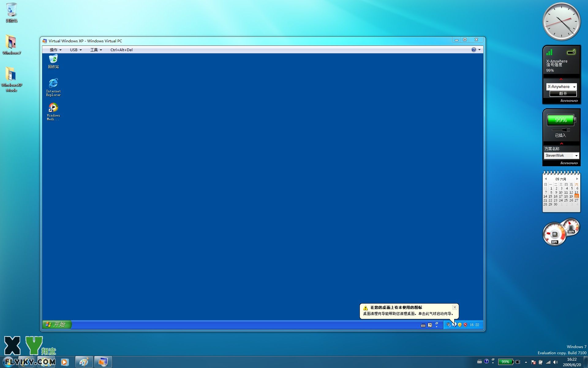Click the XP tray red security alert shield
This screenshot has height=368, width=588.
pos(465,325)
